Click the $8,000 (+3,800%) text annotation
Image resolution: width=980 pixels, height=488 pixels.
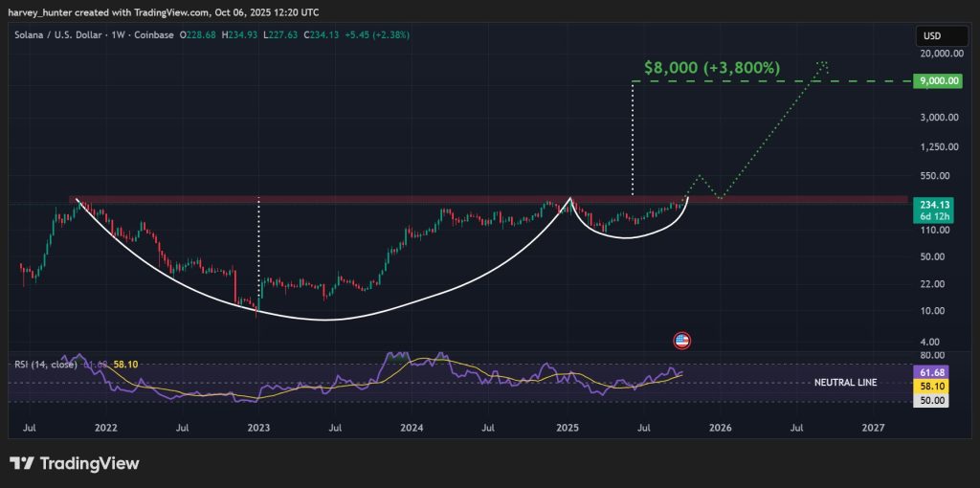(x=711, y=68)
